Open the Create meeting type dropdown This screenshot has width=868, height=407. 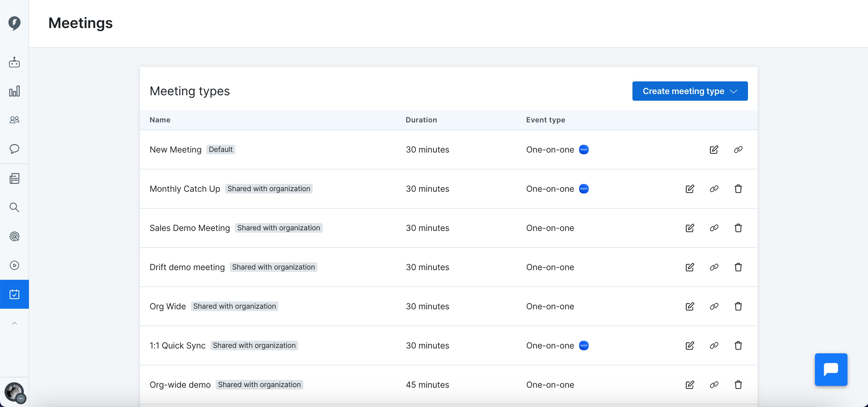point(690,91)
